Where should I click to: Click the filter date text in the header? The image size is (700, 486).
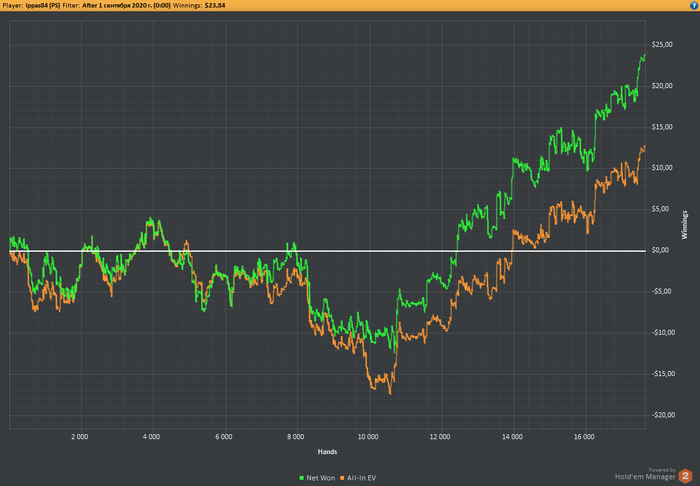click(126, 5)
